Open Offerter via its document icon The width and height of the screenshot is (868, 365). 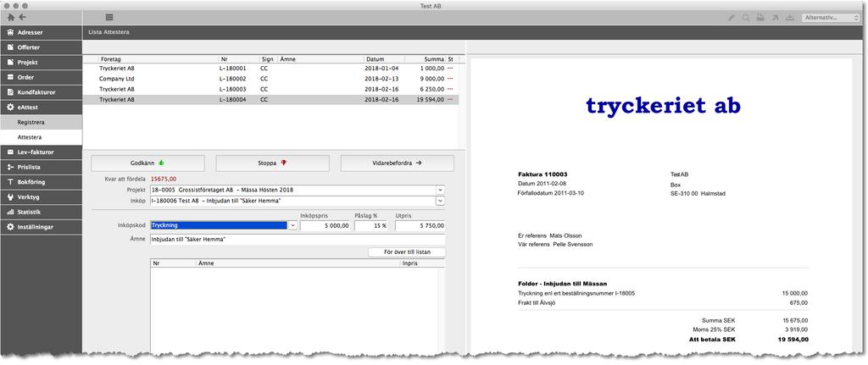tap(10, 47)
